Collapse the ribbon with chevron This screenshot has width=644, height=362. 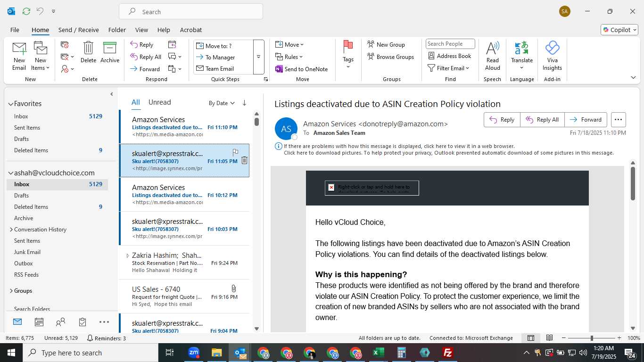pyautogui.click(x=633, y=77)
